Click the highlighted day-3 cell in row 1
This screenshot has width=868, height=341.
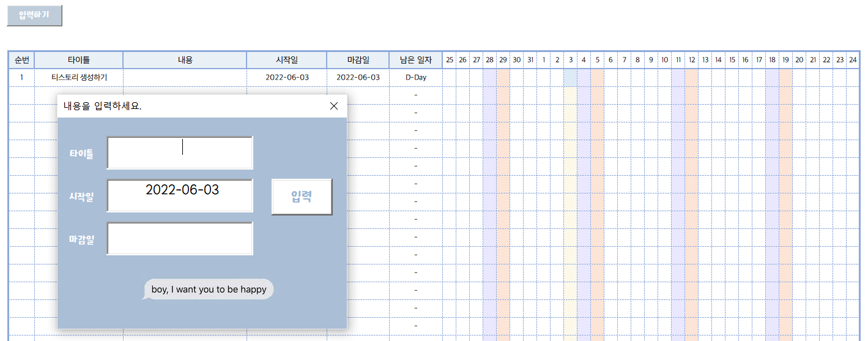click(571, 78)
